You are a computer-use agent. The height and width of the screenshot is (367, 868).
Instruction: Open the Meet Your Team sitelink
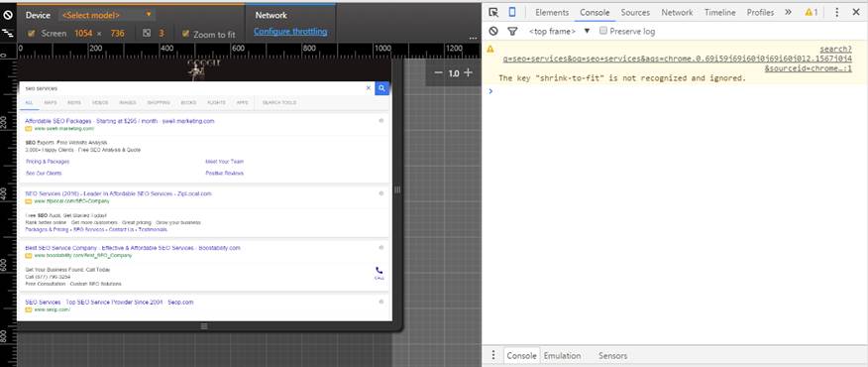pyautogui.click(x=224, y=162)
